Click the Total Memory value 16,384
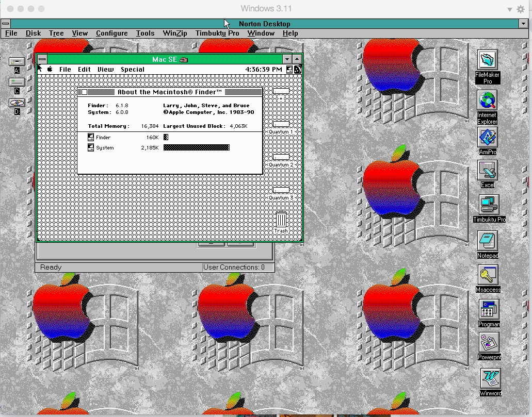532x417 pixels. tap(150, 126)
